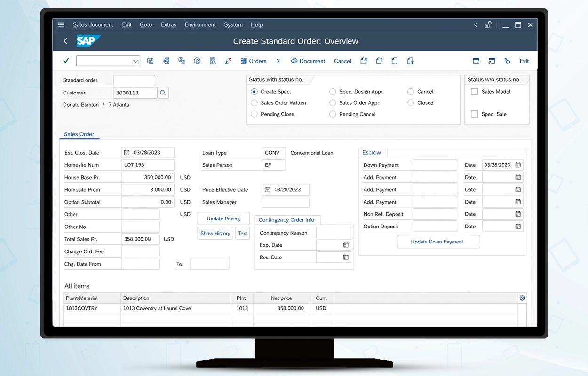Click the green checkmark enter icon

click(x=66, y=61)
